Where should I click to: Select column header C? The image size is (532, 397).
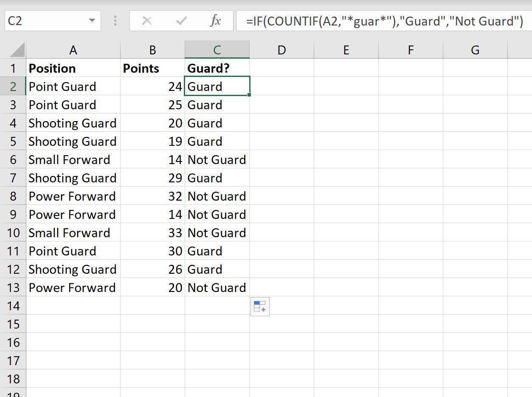click(x=217, y=49)
